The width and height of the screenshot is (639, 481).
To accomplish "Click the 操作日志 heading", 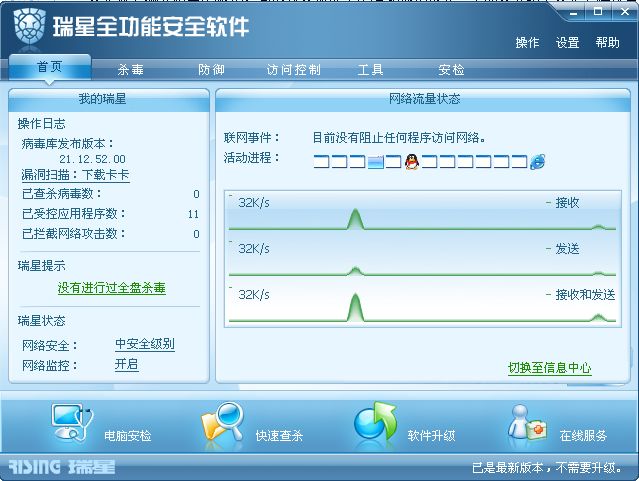I will [x=42, y=124].
